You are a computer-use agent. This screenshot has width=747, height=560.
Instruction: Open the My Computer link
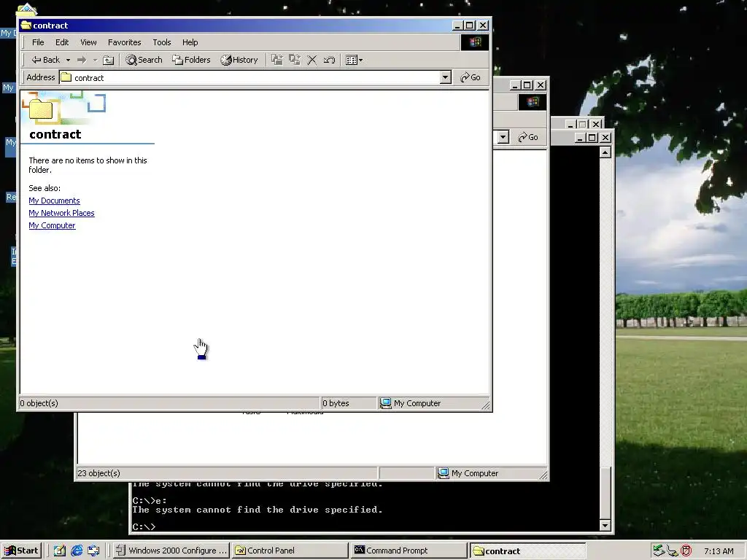(52, 225)
